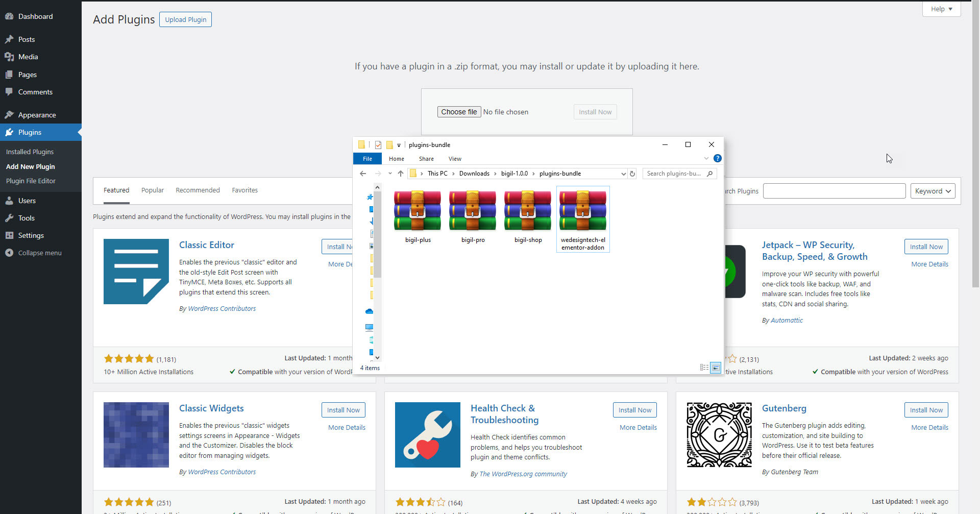Switch Explorer to large icons view
This screenshot has width=980, height=514.
point(716,368)
